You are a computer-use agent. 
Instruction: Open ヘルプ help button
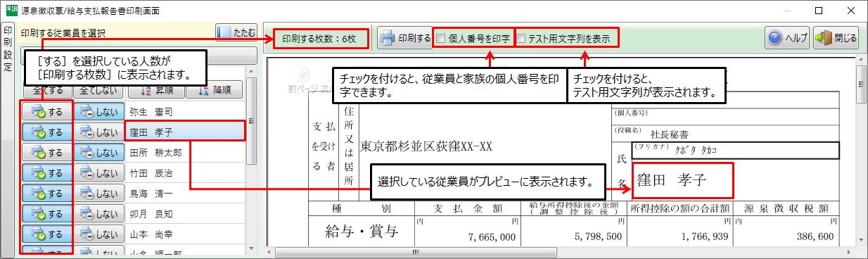[788, 39]
